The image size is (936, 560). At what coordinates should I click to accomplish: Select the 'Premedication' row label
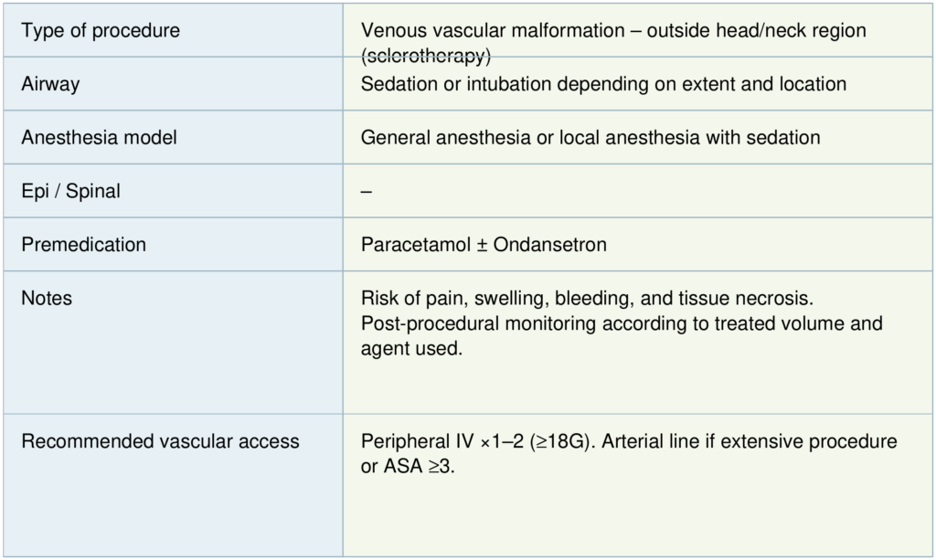pyautogui.click(x=83, y=245)
